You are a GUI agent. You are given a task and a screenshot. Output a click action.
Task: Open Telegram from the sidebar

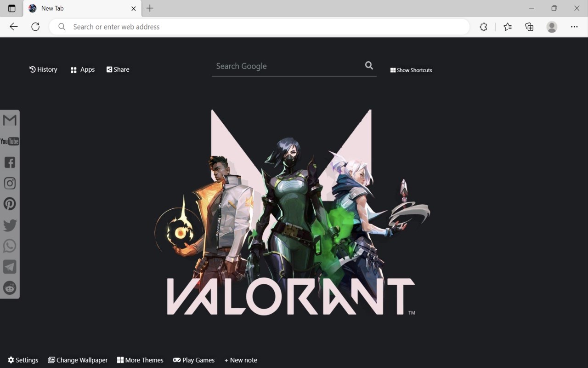click(10, 267)
